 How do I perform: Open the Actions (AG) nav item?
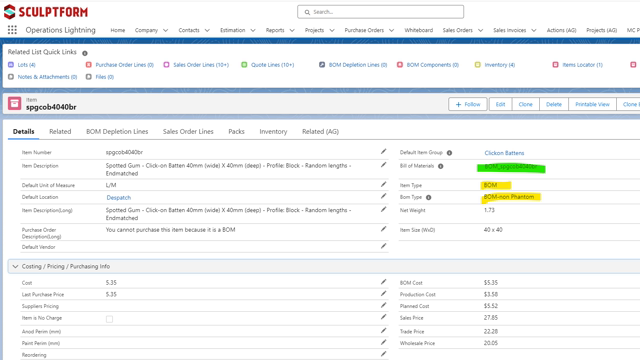(561, 30)
